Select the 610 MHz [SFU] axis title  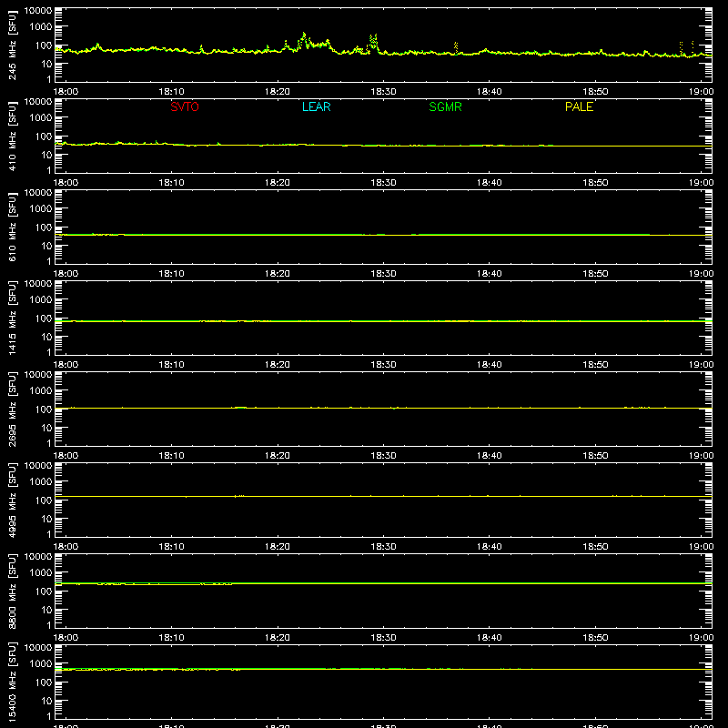pos(12,227)
